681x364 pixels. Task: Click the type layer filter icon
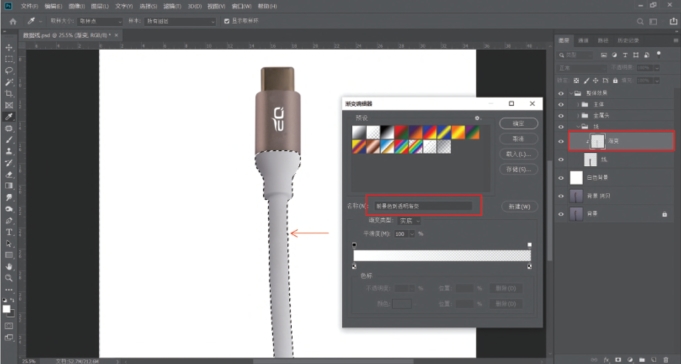click(625, 55)
